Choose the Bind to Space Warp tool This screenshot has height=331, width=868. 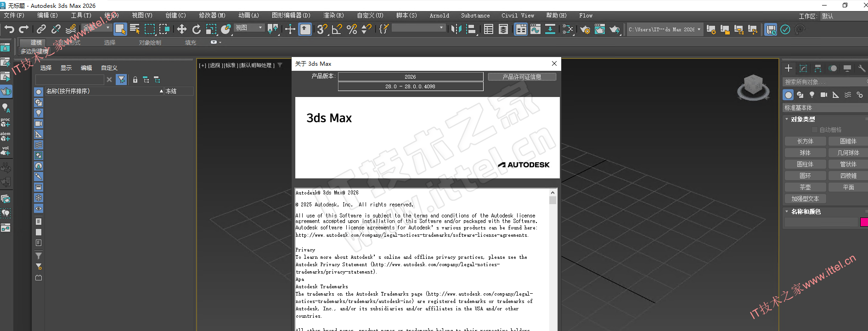tap(71, 29)
